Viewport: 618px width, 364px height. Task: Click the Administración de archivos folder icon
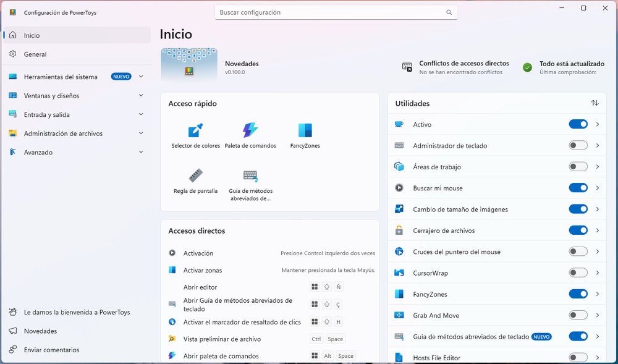tap(12, 133)
